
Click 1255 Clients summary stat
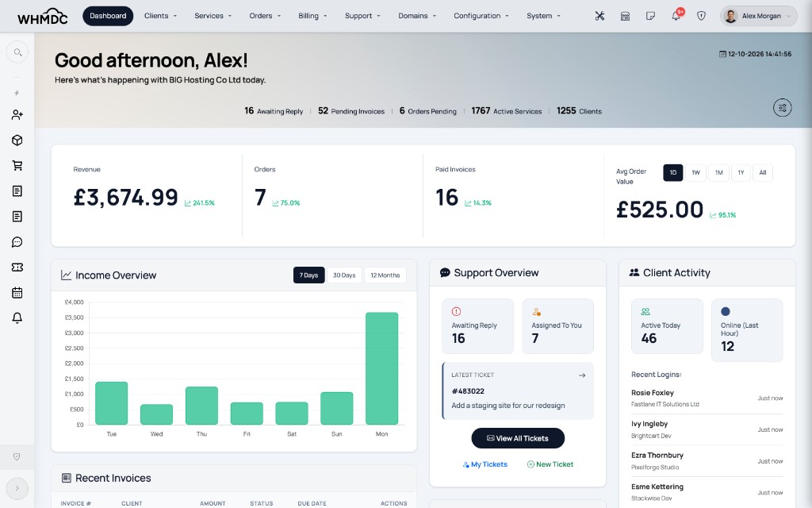[x=579, y=111]
